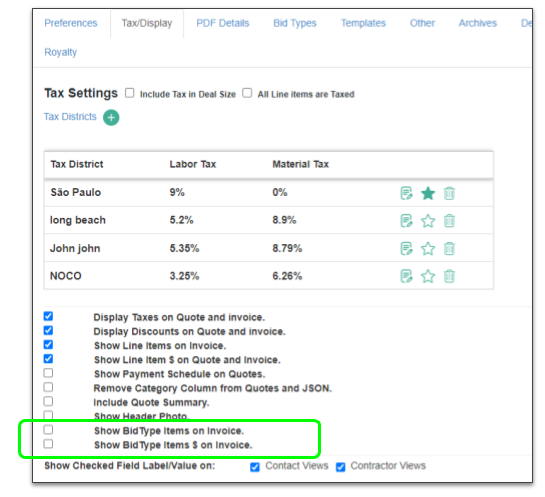Click the filled star for São Paulo
The height and width of the screenshot is (497, 545).
[428, 193]
